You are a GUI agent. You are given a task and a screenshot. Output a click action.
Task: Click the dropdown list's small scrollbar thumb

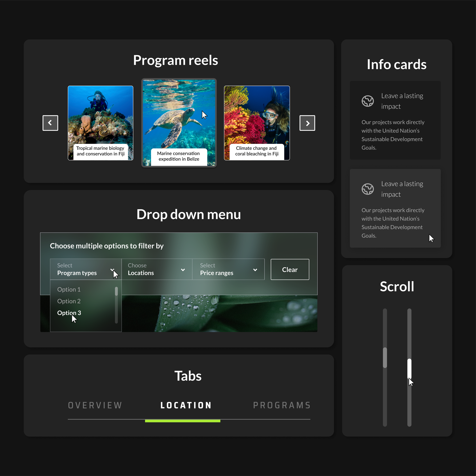[x=116, y=291]
